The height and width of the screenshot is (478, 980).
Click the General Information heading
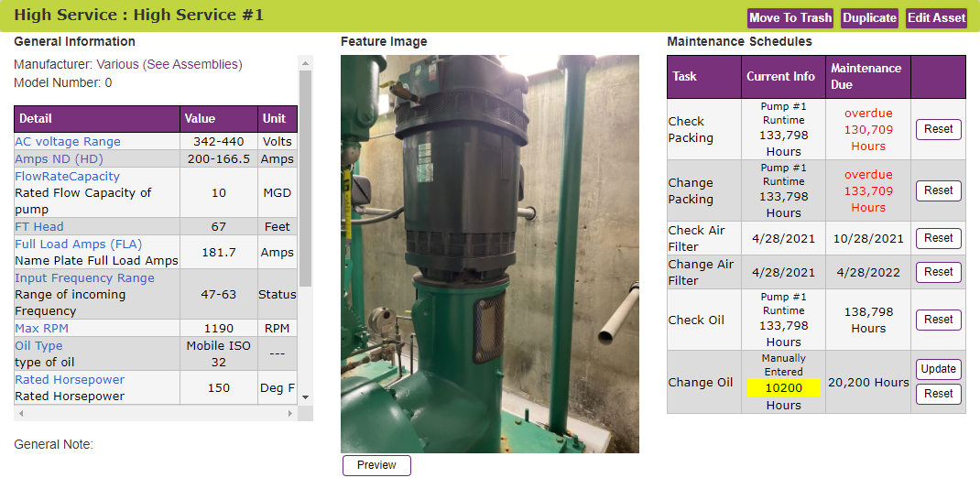[74, 42]
